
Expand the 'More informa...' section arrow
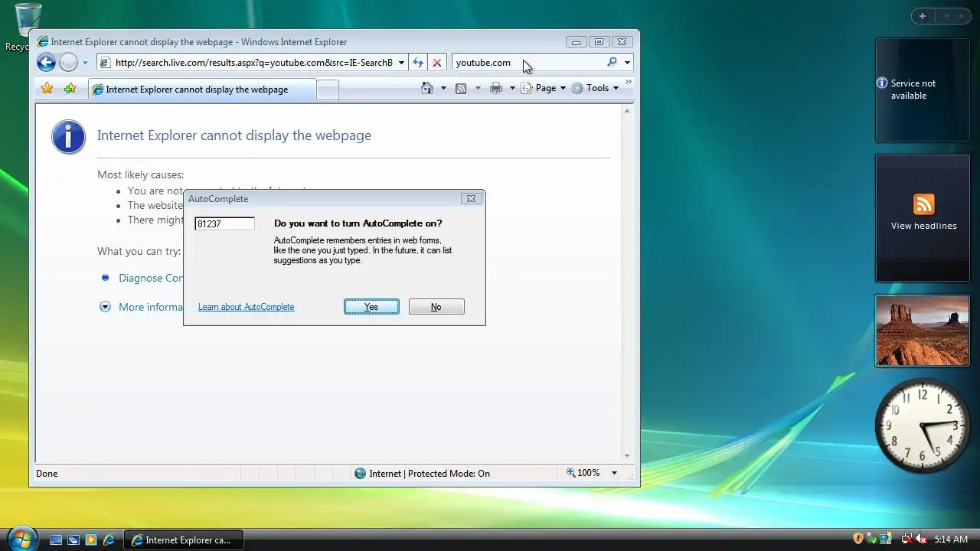coord(105,307)
